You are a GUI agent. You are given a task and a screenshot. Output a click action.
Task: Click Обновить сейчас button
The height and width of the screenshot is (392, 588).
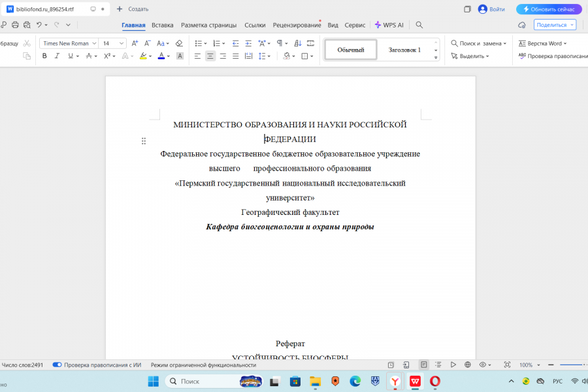(549, 9)
